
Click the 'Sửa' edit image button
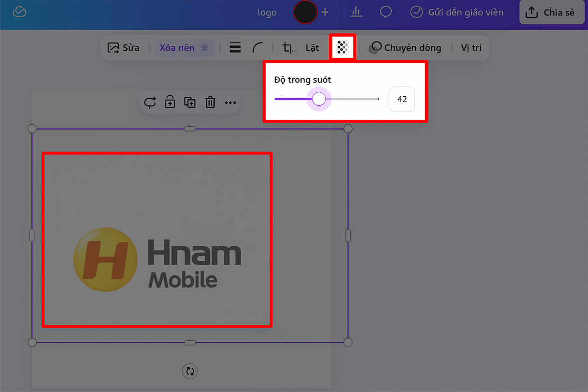pos(124,48)
